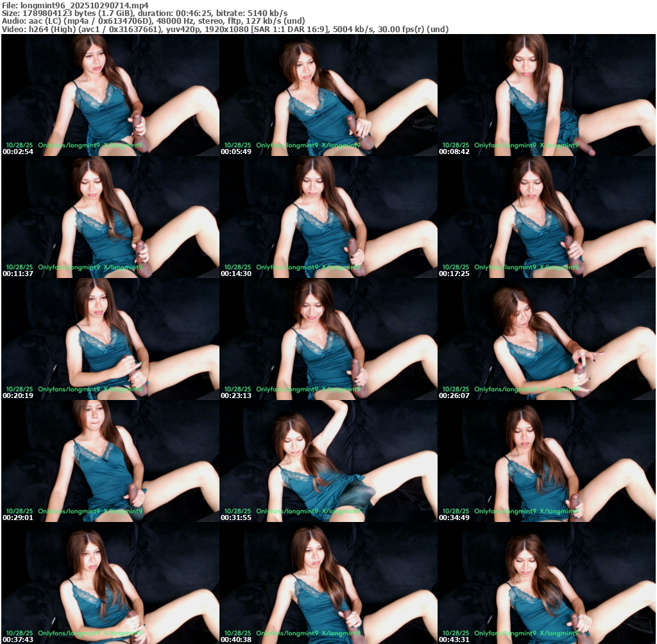The width and height of the screenshot is (657, 644).
Task: Open the thumbnail frame stamped 00:17:25
Action: click(547, 217)
